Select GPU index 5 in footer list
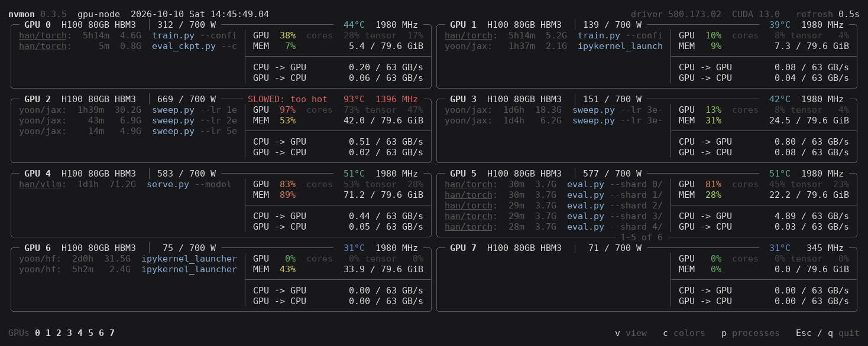The width and height of the screenshot is (868, 346). [91, 333]
